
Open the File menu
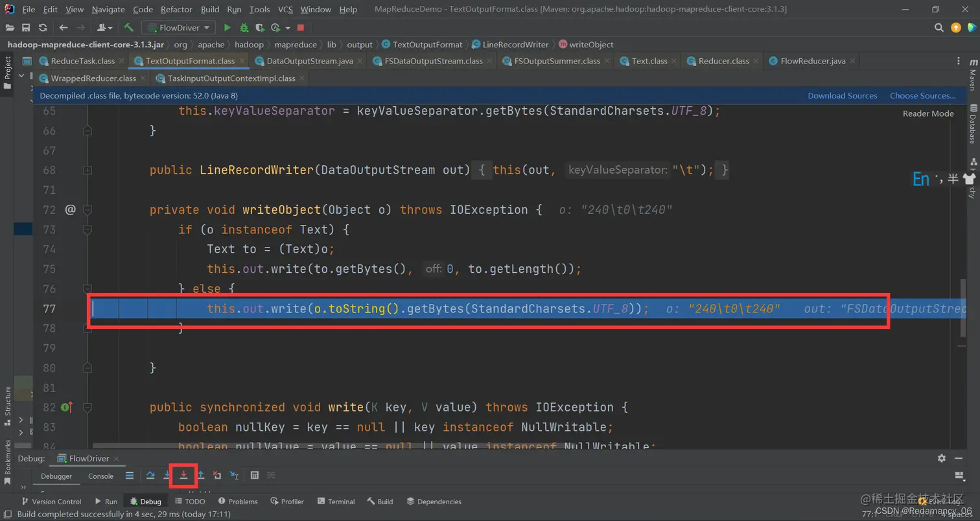click(29, 10)
